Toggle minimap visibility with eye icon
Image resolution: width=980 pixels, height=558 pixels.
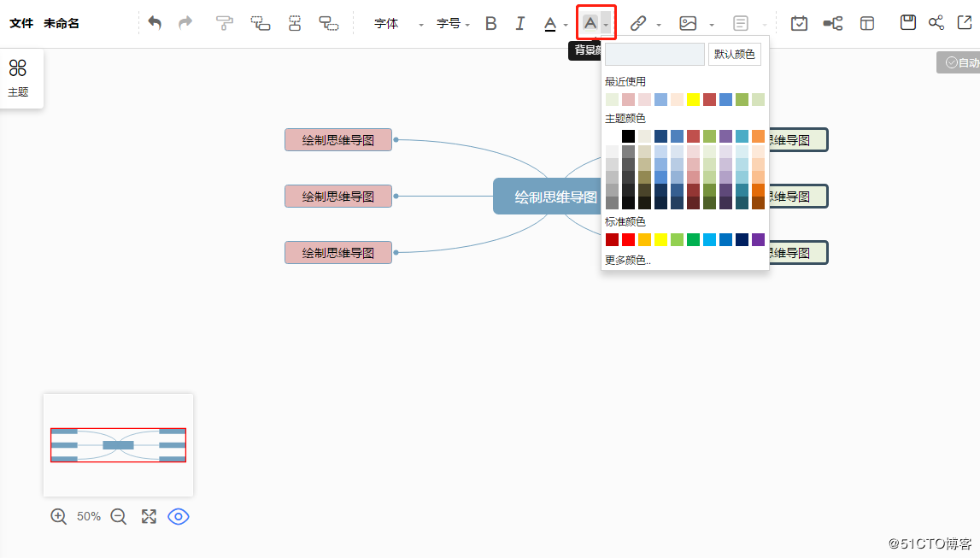[x=178, y=517]
